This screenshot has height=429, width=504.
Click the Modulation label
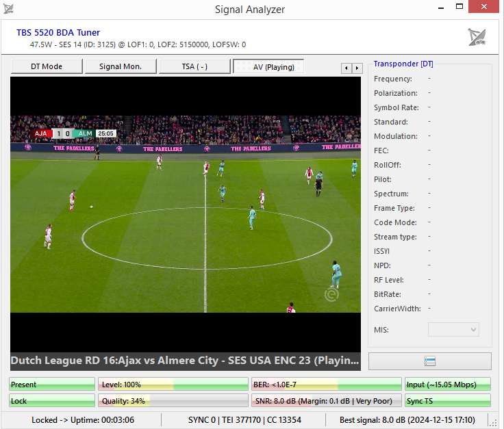(x=396, y=136)
